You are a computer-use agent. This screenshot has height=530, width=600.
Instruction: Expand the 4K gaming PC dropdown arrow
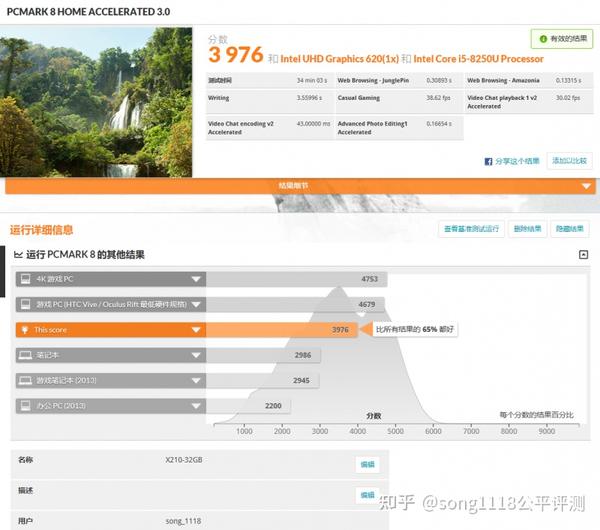pyautogui.click(x=196, y=279)
